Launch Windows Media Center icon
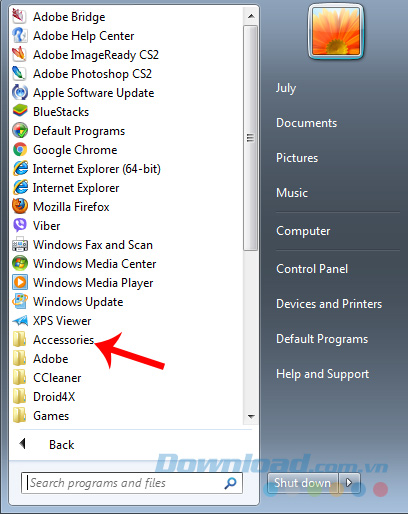 (19, 264)
